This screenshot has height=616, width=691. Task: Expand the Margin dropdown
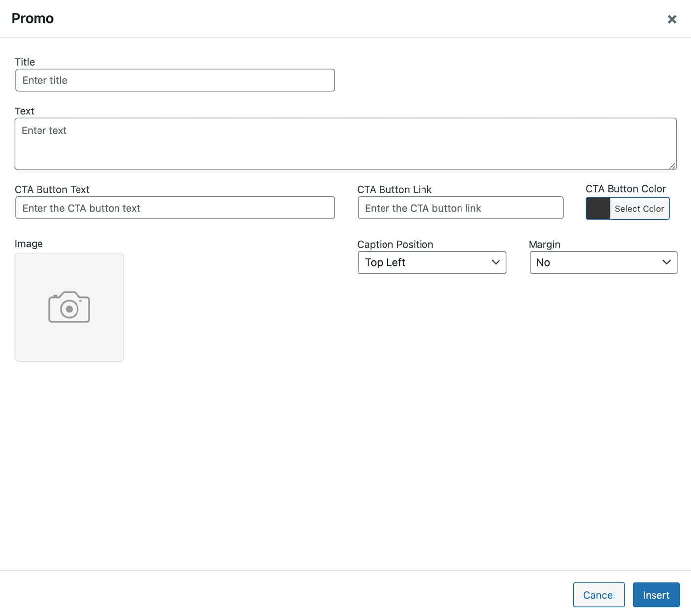[x=603, y=262]
